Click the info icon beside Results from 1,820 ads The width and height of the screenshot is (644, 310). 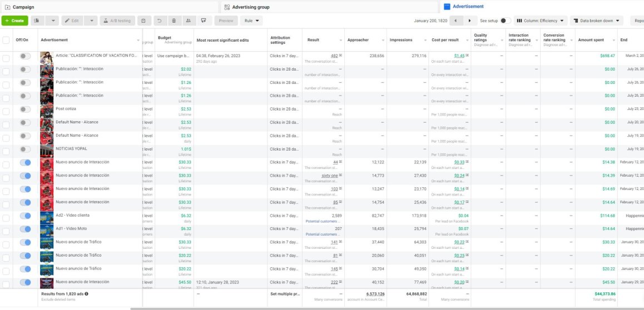[x=87, y=293]
